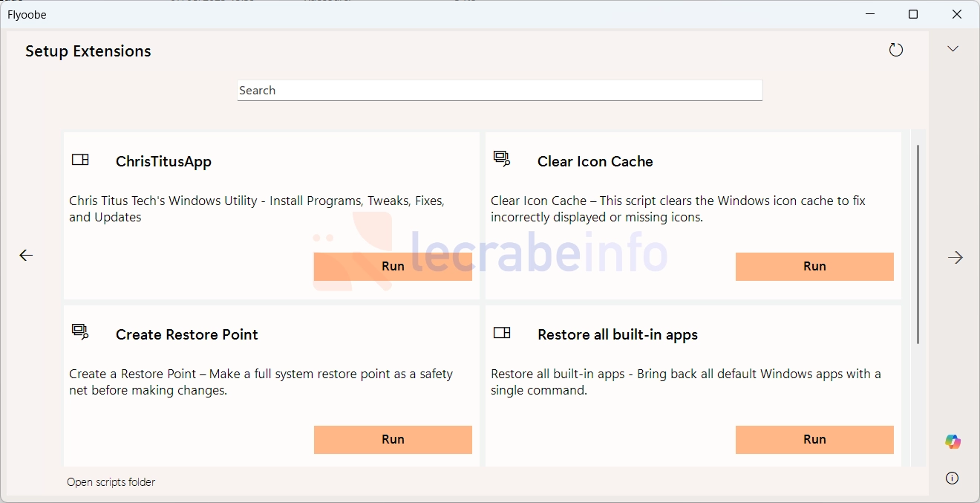The height and width of the screenshot is (503, 980).
Task: Run the ChrisTitusApp extension
Action: [393, 267]
